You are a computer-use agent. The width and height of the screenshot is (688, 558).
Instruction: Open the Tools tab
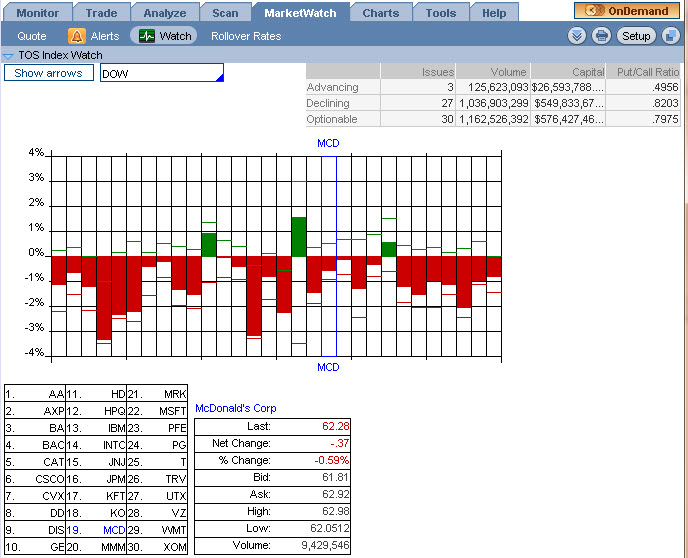coord(441,13)
